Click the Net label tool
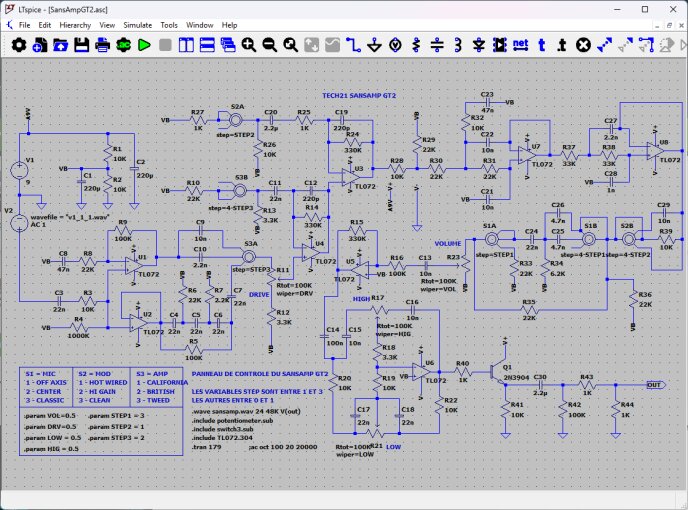Image resolution: width=688 pixels, height=510 pixels. 520,44
